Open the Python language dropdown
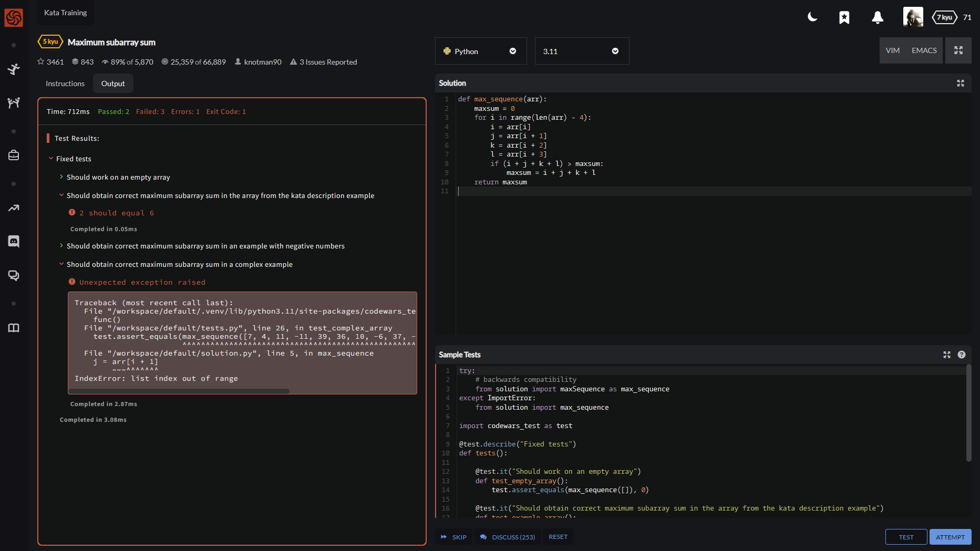This screenshot has height=551, width=980. click(481, 51)
